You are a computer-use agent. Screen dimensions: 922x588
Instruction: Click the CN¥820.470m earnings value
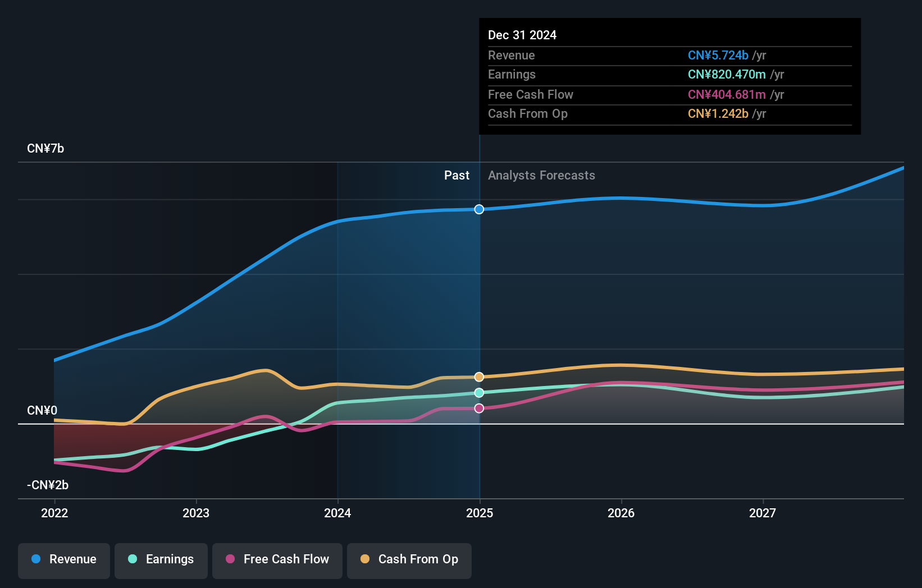click(x=727, y=75)
